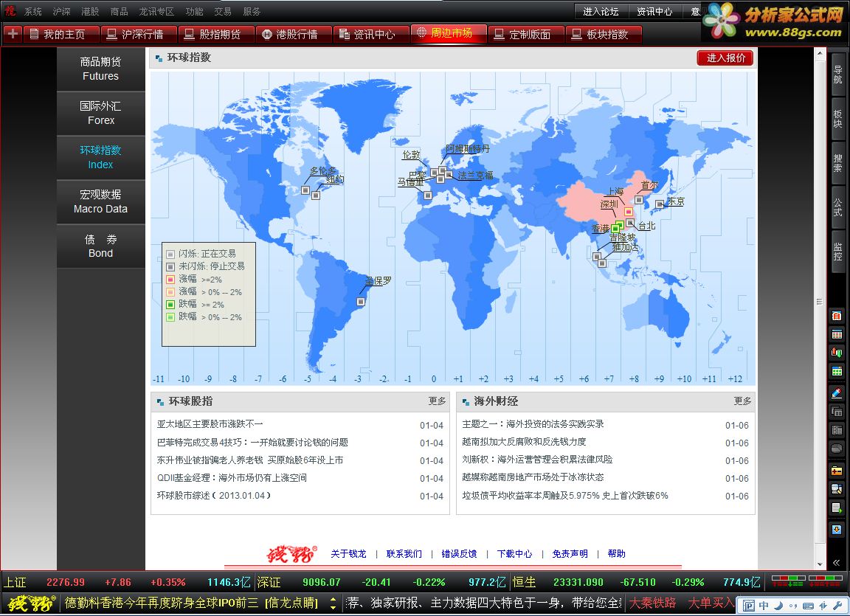Screen dimensions: 850x616
Task: Switch to the 股指期货 tab
Action: [x=217, y=34]
